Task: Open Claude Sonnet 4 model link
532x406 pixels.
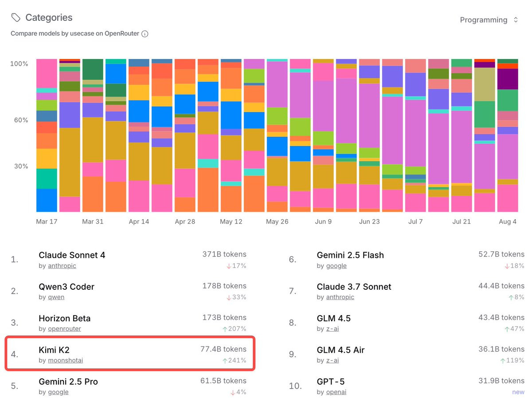Action: click(x=72, y=255)
